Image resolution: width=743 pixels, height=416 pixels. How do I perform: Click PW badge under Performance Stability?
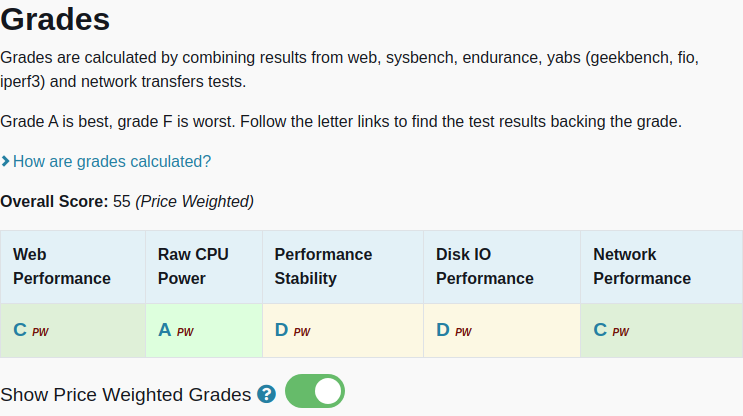coord(302,332)
